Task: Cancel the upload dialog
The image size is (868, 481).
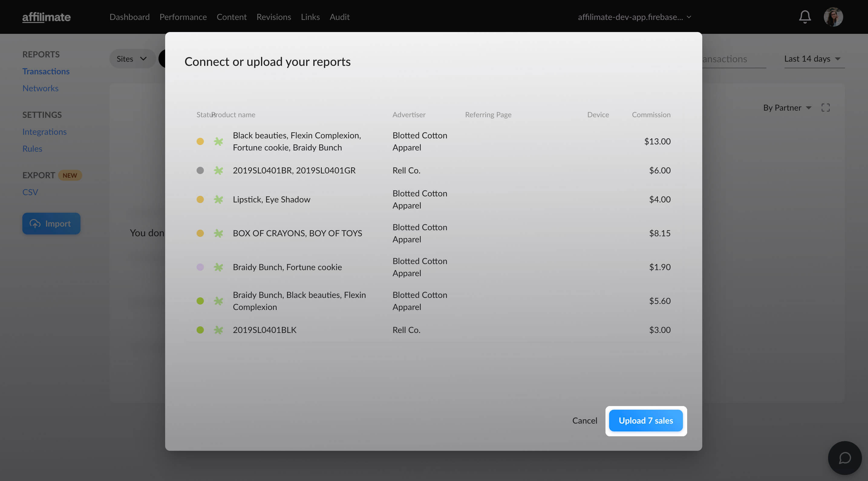Action: tap(585, 421)
